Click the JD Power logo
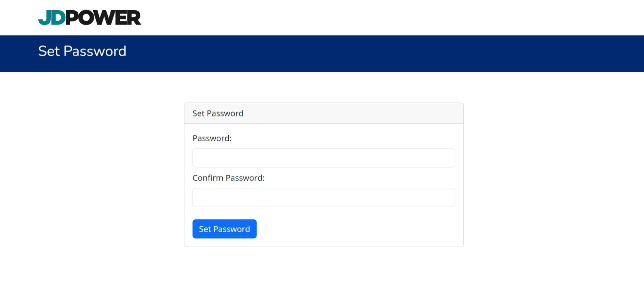644x297 pixels. pyautogui.click(x=90, y=17)
